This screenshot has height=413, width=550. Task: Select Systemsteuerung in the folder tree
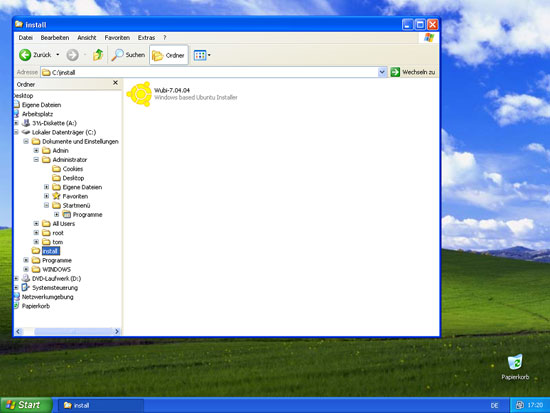[55, 288]
